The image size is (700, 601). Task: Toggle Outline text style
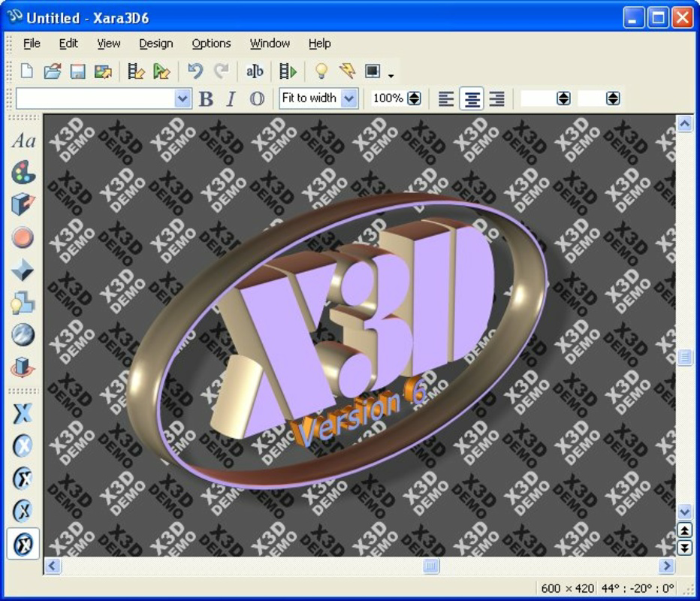coord(257,98)
